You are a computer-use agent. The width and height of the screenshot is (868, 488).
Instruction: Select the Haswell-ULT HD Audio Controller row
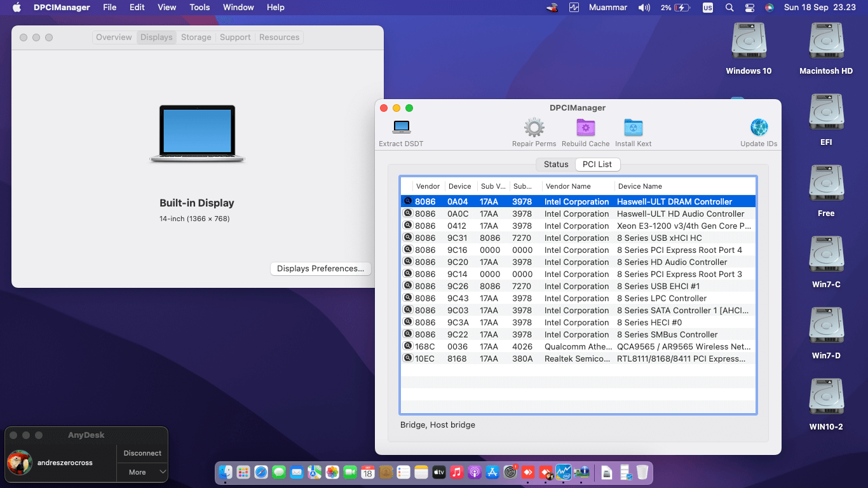point(578,213)
